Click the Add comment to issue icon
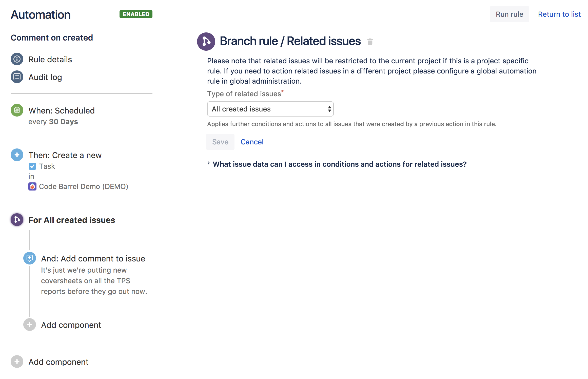The image size is (588, 379). point(30,258)
